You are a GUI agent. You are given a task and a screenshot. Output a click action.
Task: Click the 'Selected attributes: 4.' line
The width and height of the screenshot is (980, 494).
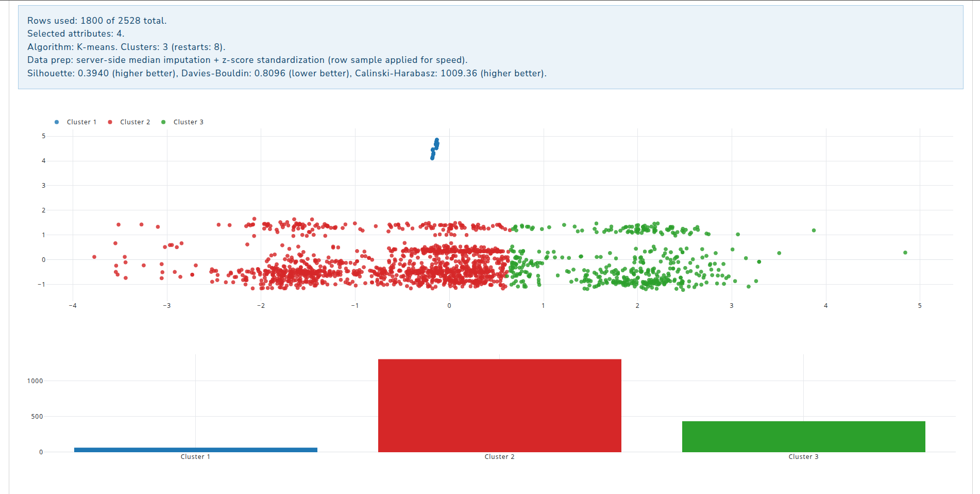[x=76, y=34]
